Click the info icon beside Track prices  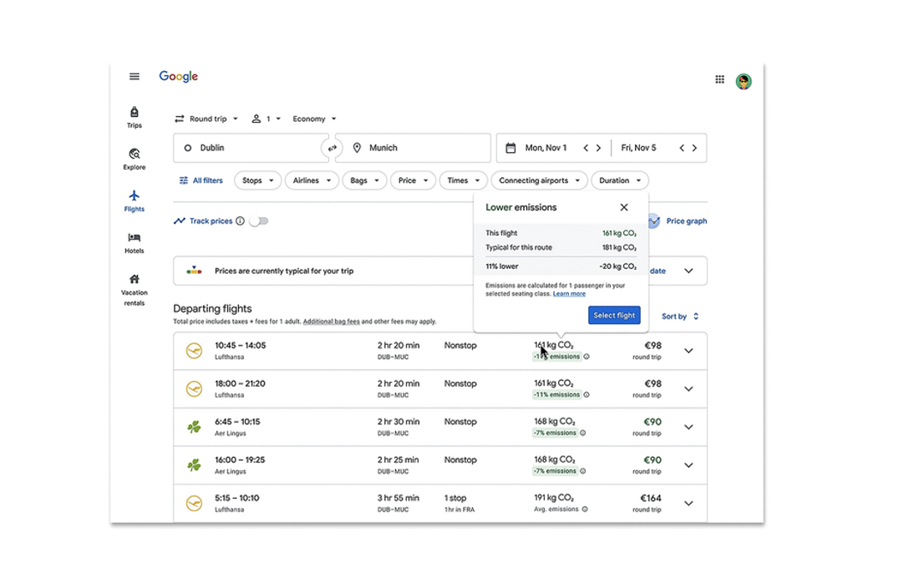click(x=240, y=221)
